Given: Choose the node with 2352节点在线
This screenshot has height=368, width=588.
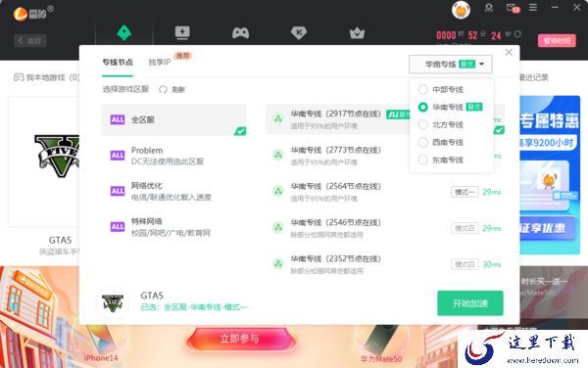Looking at the screenshot, I should click(x=385, y=264).
